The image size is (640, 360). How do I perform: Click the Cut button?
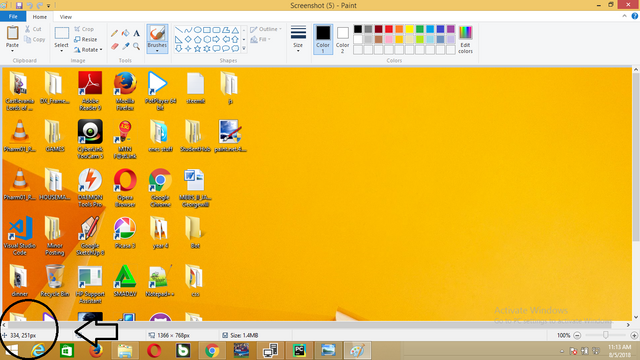[x=33, y=29]
